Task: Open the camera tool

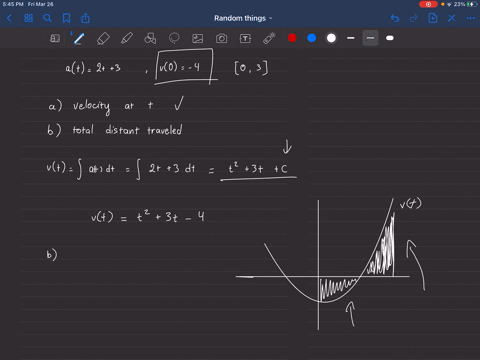Action: point(221,38)
